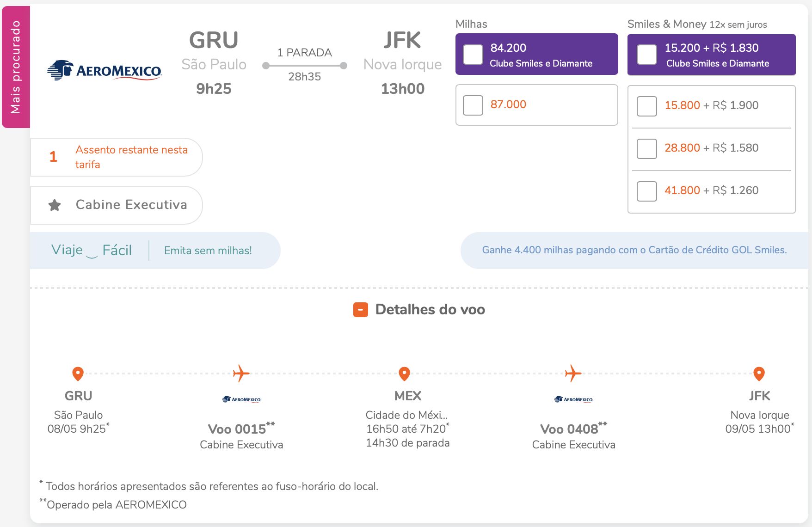Collapse Detalhes do voo with minus icon

tap(361, 310)
